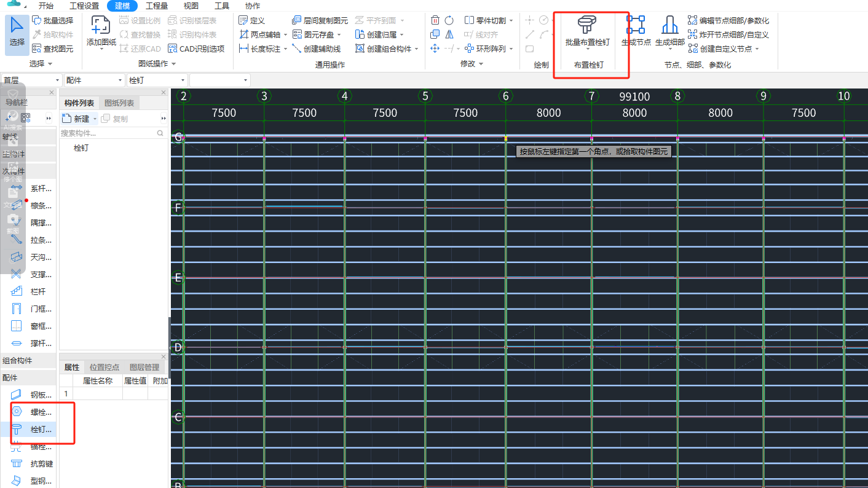Screen dimensions: 868x488
Task: Close the 构件列表 panel
Action: pos(164,92)
